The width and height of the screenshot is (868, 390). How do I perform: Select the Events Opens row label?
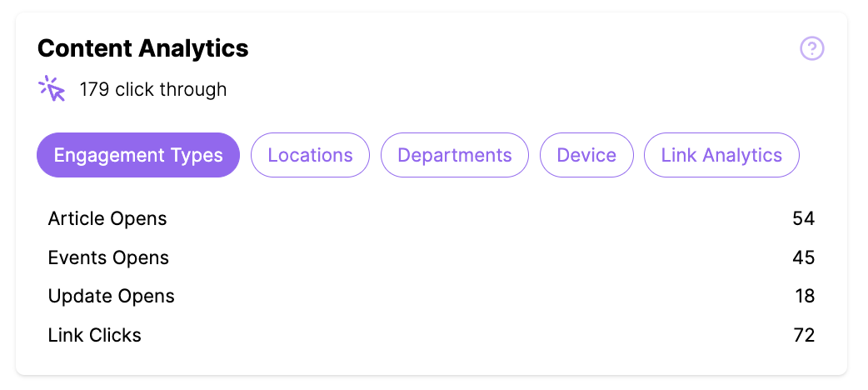108,257
